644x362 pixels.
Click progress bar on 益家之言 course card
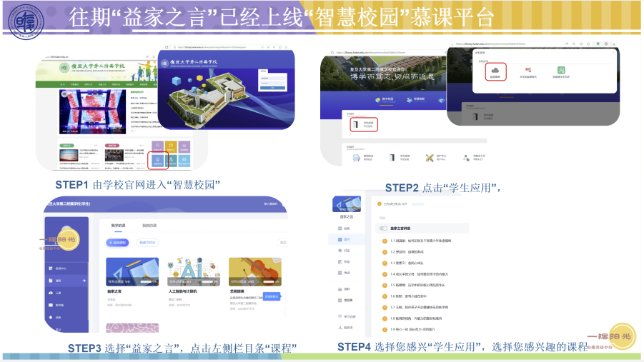[x=147, y=281]
